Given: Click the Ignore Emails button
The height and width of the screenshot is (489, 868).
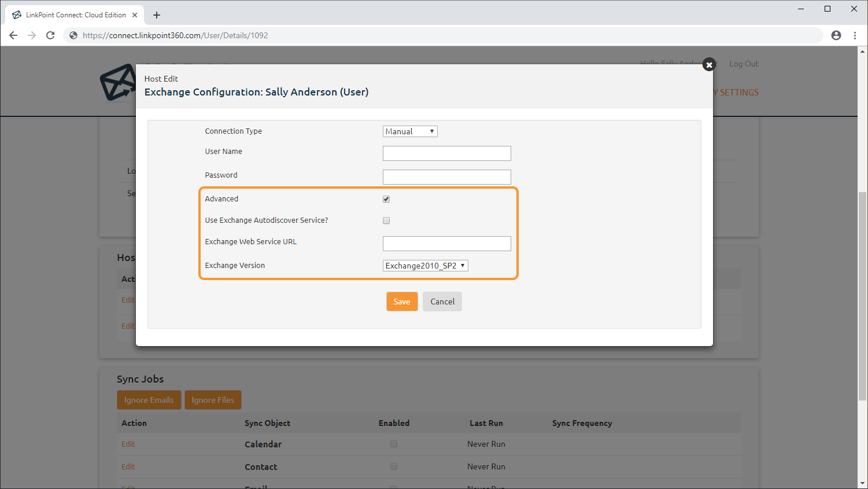Looking at the screenshot, I should [x=149, y=400].
